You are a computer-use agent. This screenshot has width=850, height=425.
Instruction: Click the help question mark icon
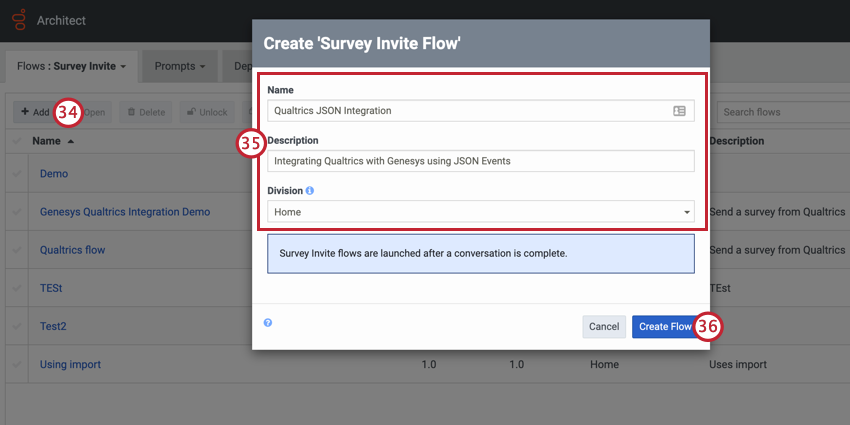[x=268, y=323]
